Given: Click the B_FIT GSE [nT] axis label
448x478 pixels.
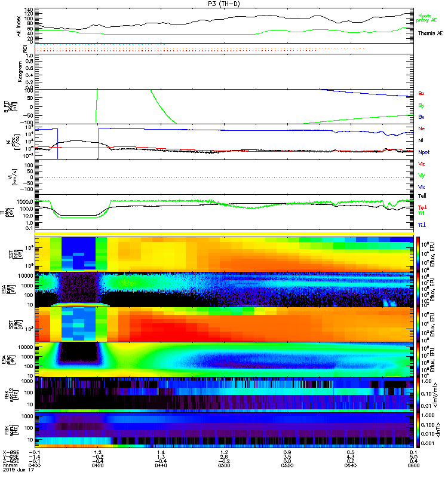Looking at the screenshot, I should click(10, 107).
